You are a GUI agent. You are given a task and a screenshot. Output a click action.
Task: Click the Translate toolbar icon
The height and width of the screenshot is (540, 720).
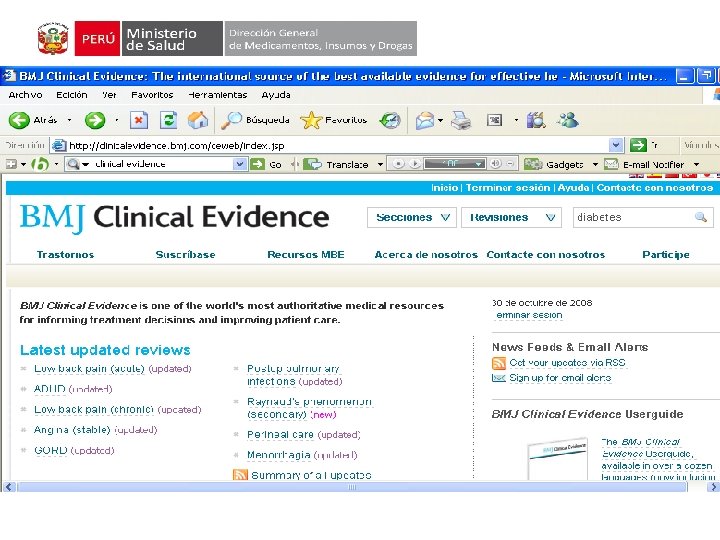[x=313, y=164]
